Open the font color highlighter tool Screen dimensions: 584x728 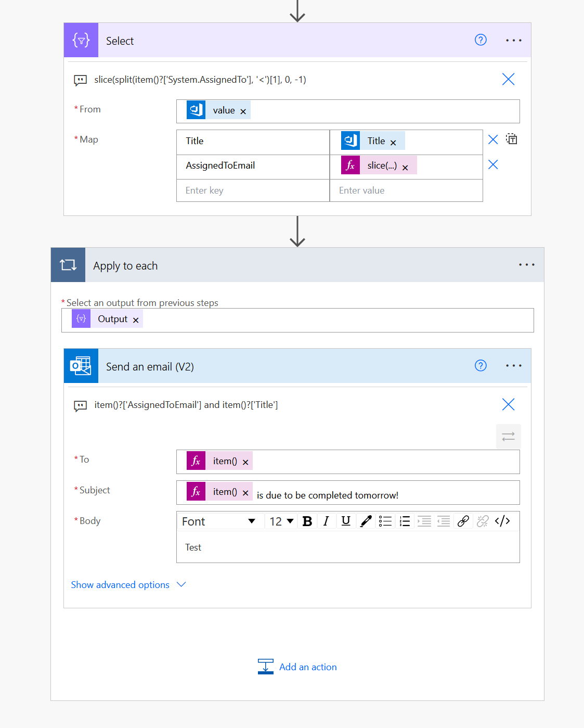point(366,521)
